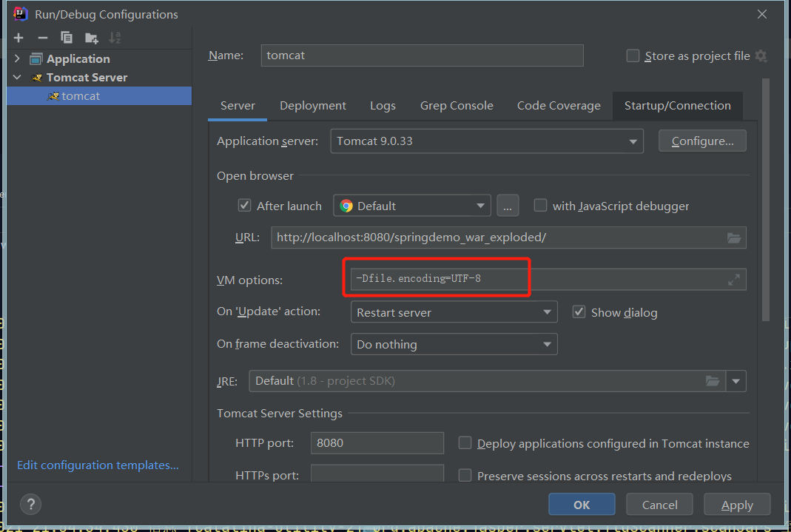Viewport: 791px width, 532px height.
Task: Enable with JavaScript debugger checkbox
Action: pyautogui.click(x=540, y=205)
